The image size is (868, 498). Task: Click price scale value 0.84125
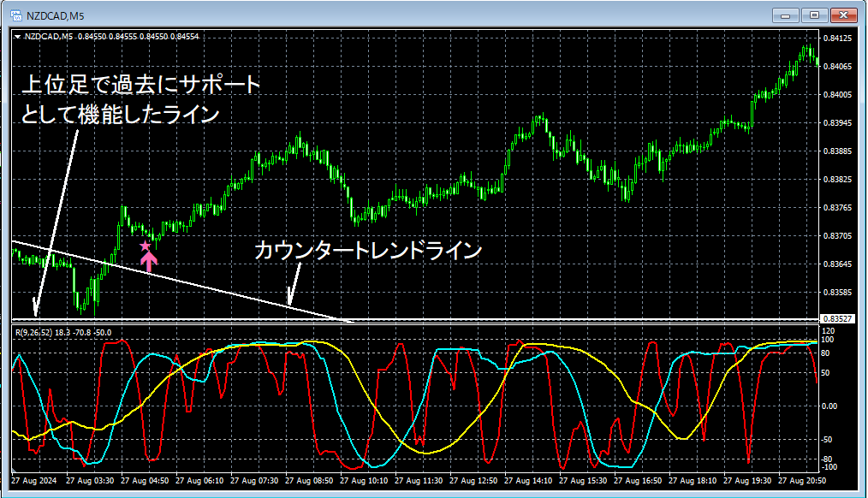tap(837, 39)
